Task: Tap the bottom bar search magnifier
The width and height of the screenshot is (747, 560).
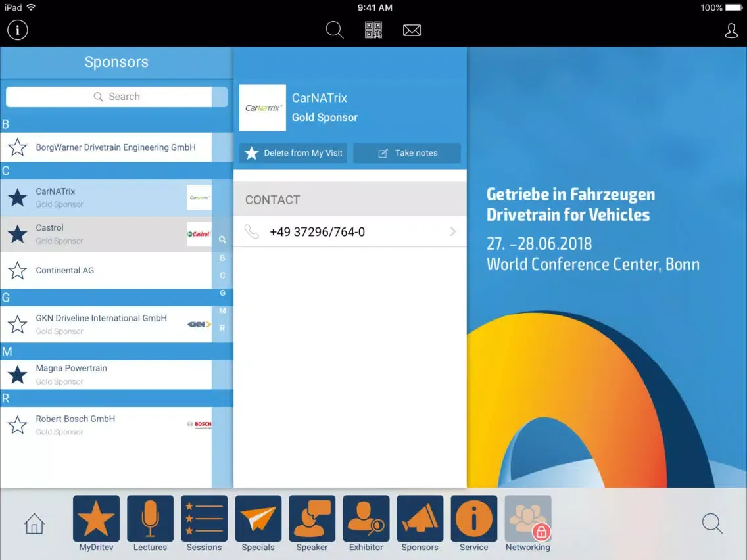Action: (x=712, y=523)
